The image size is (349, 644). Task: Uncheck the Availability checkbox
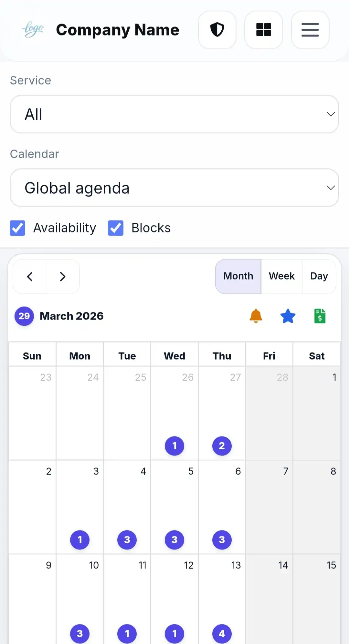(x=17, y=228)
